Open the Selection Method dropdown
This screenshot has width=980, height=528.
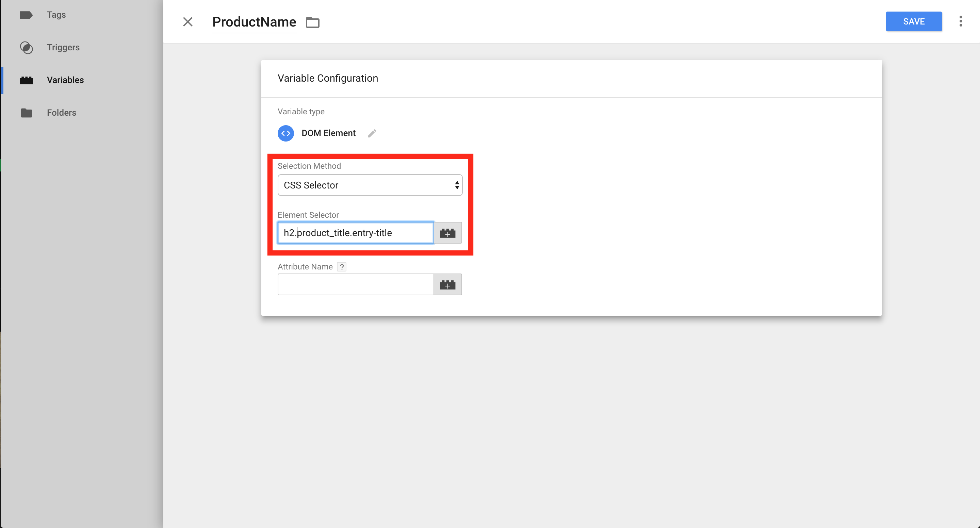370,185
